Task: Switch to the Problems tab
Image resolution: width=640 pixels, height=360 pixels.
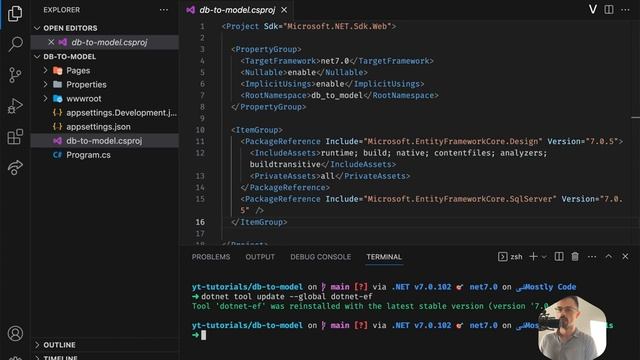Action: [x=211, y=257]
